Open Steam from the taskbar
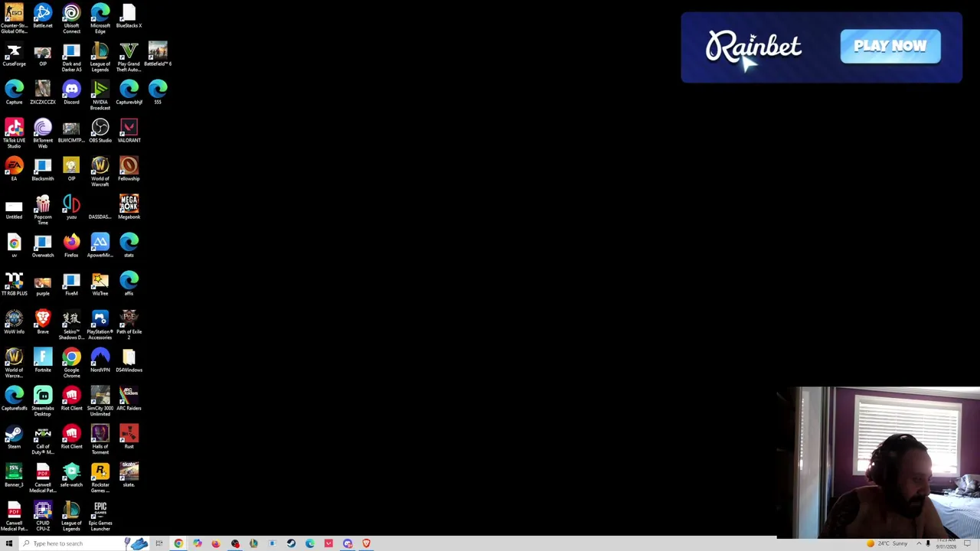The width and height of the screenshot is (980, 551). tap(291, 543)
